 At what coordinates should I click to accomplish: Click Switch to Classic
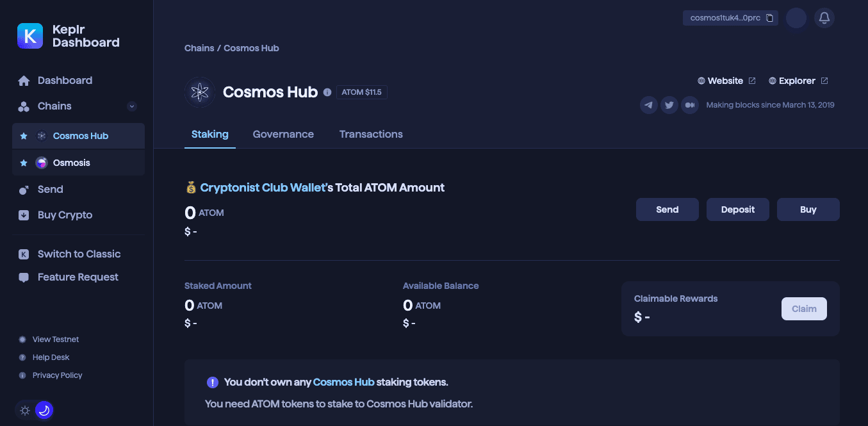point(79,254)
